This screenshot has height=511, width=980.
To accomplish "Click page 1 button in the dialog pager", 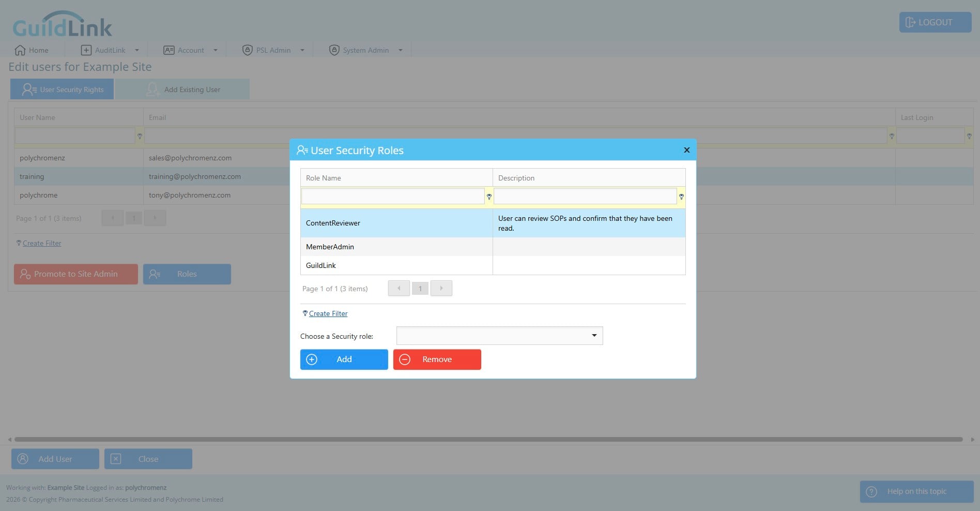I will (x=420, y=289).
